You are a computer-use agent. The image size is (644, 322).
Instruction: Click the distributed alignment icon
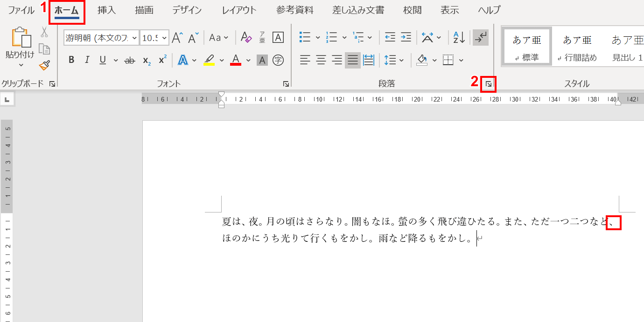[x=369, y=60]
